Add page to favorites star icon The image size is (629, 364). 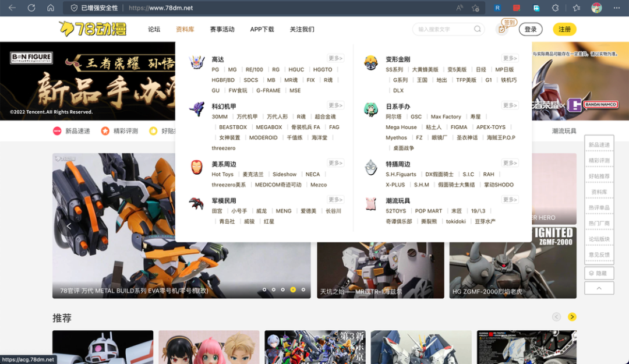coord(475,8)
